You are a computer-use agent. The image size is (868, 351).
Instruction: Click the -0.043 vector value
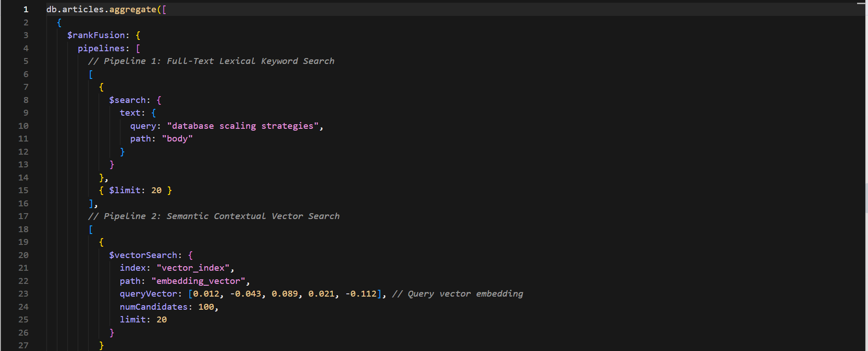click(x=246, y=294)
